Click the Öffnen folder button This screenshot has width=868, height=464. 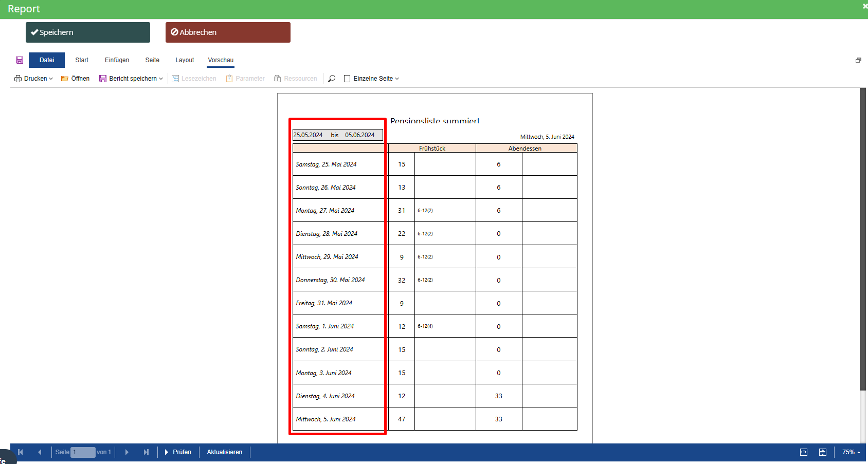click(x=75, y=79)
